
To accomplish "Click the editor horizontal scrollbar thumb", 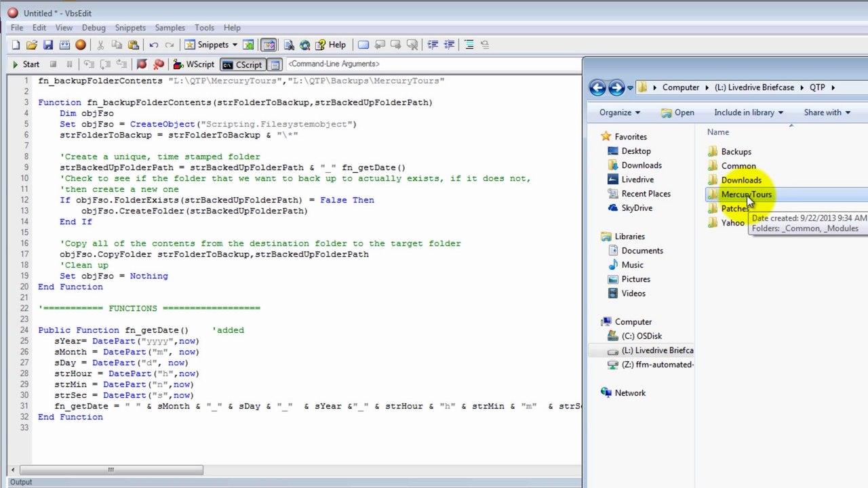I will pos(111,470).
